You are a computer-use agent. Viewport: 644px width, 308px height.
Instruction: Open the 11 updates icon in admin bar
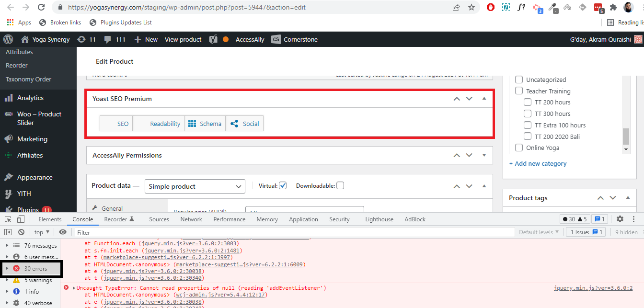[87, 39]
